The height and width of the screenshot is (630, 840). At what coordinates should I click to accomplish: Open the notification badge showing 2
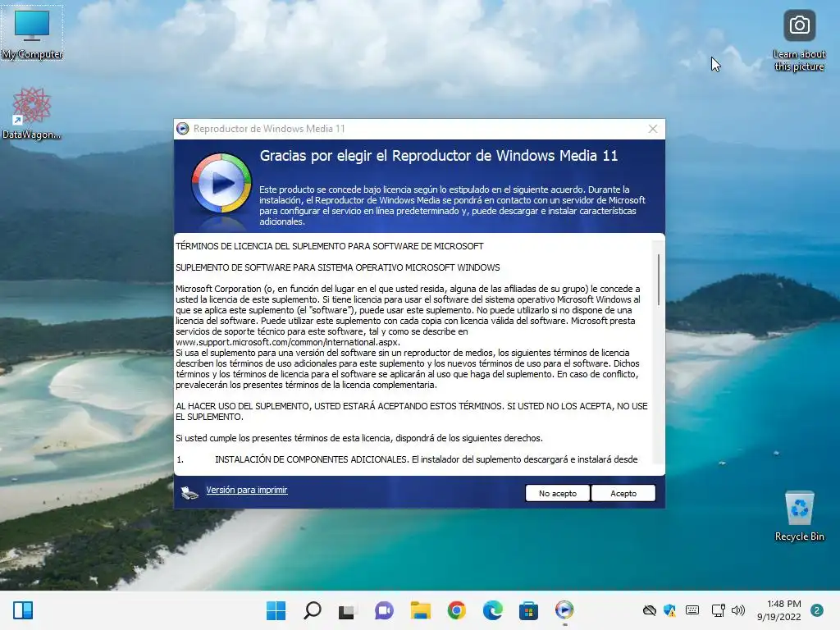pyautogui.click(x=816, y=610)
